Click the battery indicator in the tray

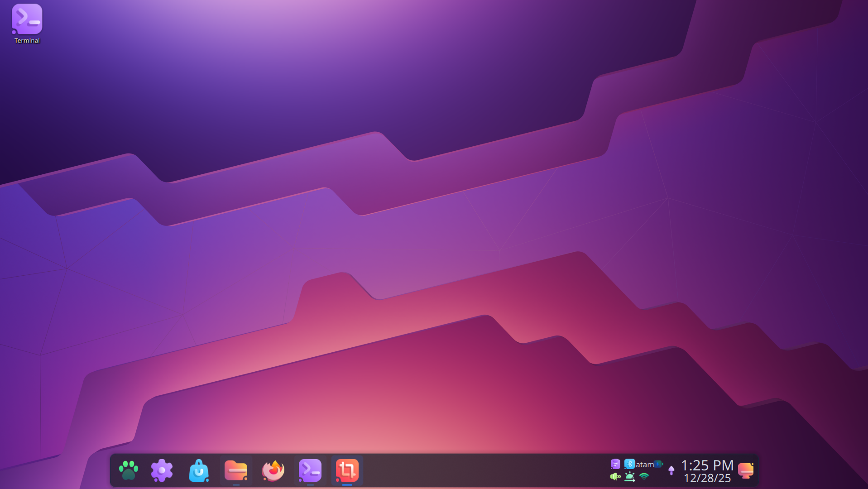(657, 464)
